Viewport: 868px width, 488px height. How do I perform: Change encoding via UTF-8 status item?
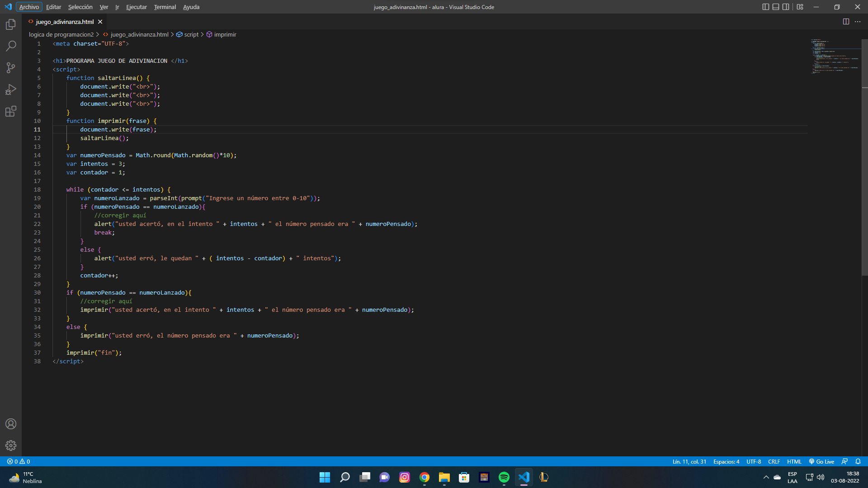[754, 461]
